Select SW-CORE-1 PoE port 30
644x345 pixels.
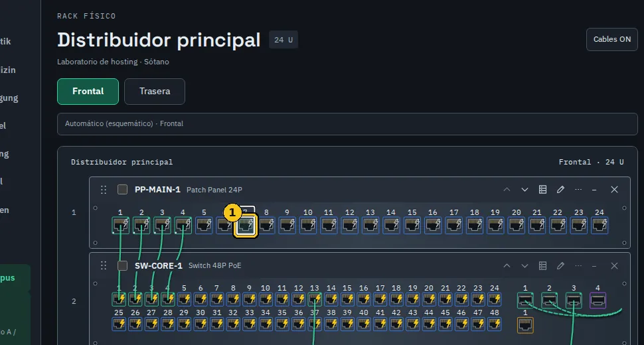click(x=201, y=324)
